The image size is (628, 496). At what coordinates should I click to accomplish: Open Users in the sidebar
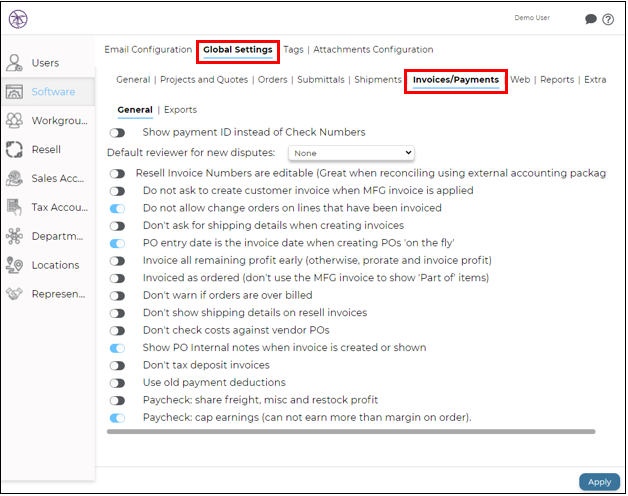coord(45,63)
